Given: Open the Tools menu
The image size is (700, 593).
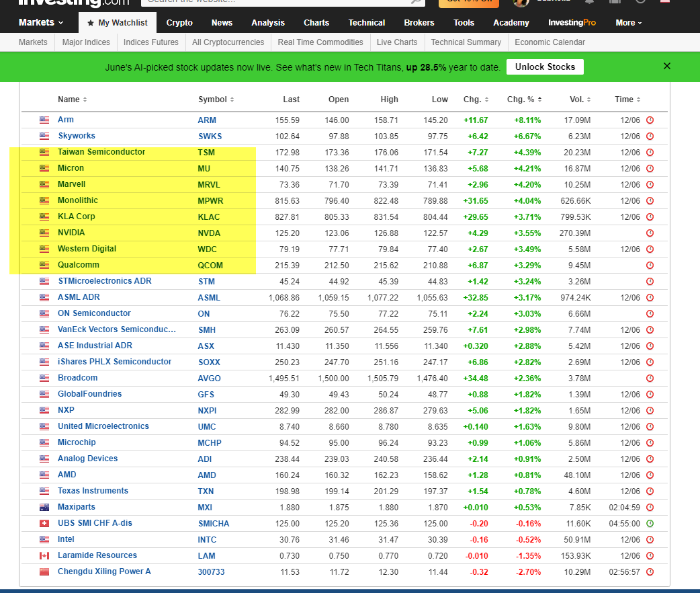Looking at the screenshot, I should [x=464, y=23].
